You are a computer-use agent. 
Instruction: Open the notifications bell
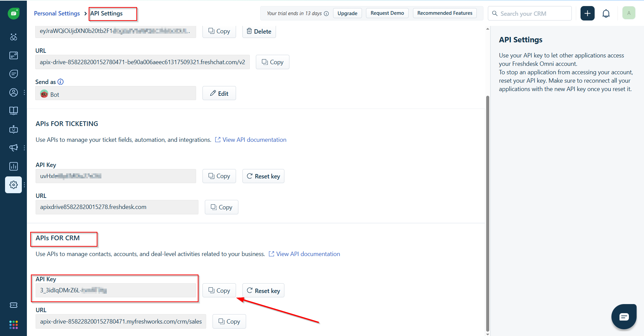point(606,13)
